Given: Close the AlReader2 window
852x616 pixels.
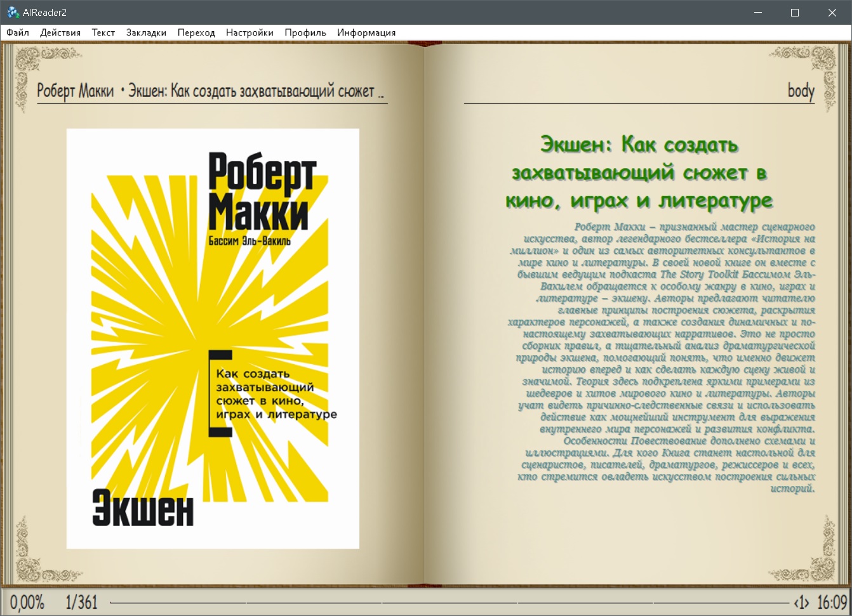Looking at the screenshot, I should coord(832,12).
